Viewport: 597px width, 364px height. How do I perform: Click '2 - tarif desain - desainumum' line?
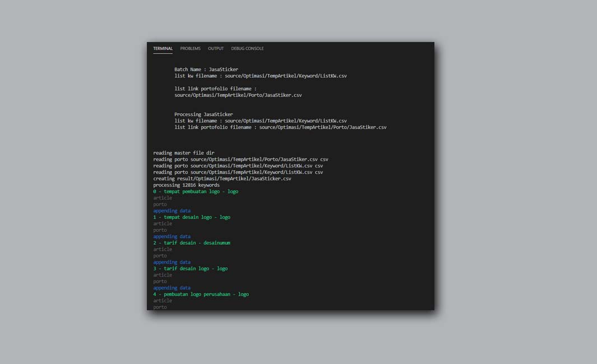point(192,243)
